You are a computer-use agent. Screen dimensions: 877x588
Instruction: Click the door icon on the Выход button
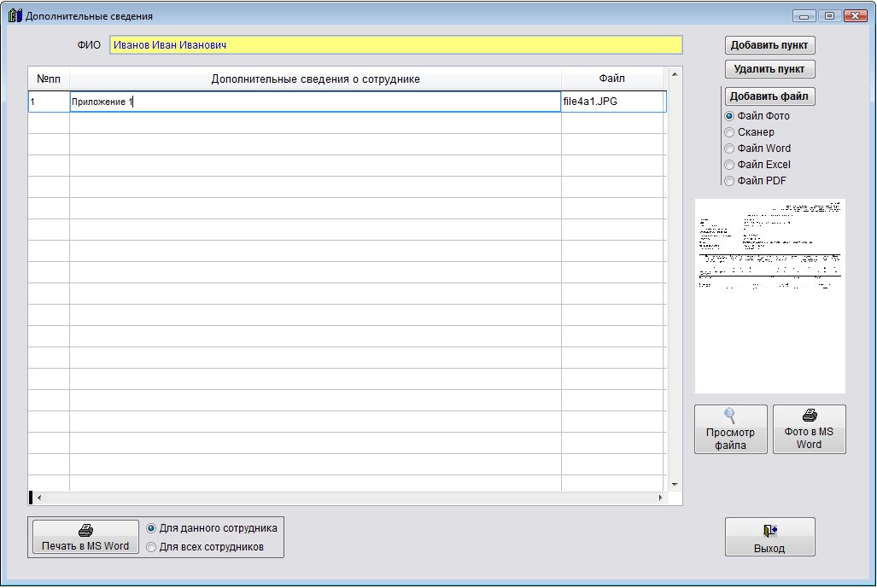(x=769, y=531)
